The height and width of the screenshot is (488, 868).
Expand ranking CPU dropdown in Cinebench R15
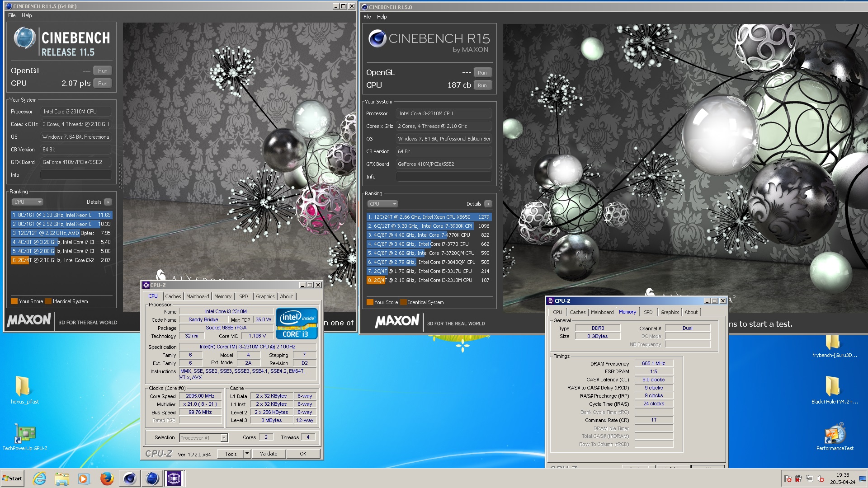pyautogui.click(x=382, y=204)
